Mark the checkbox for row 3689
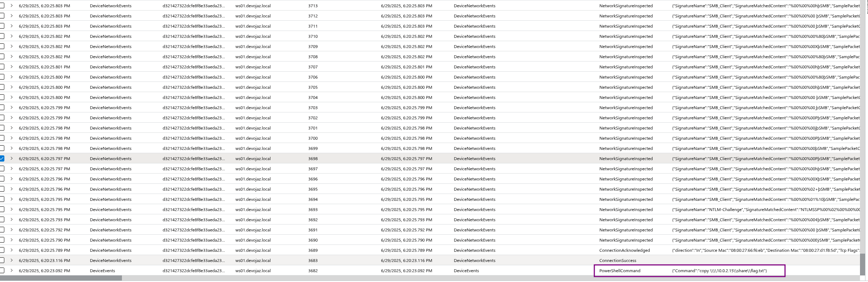 [2, 250]
